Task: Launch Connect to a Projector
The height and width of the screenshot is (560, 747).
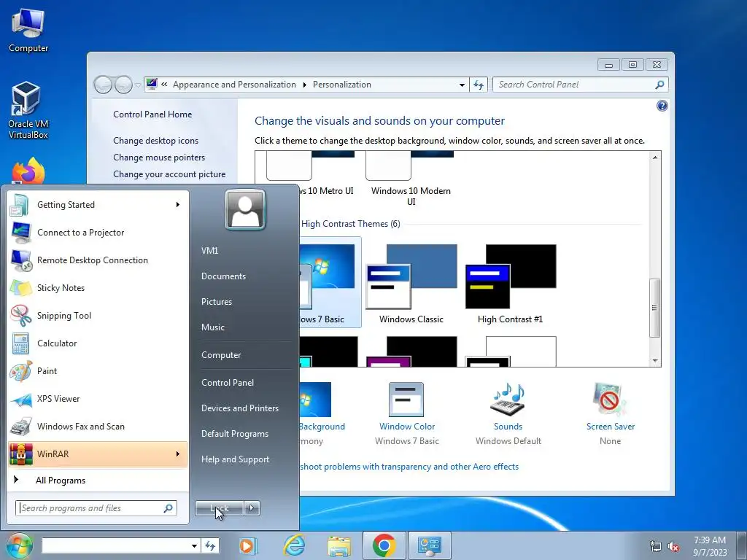Action: click(97, 233)
